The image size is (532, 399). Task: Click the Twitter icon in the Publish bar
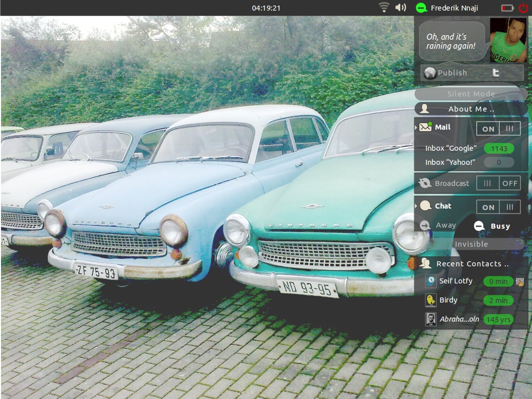[x=496, y=73]
